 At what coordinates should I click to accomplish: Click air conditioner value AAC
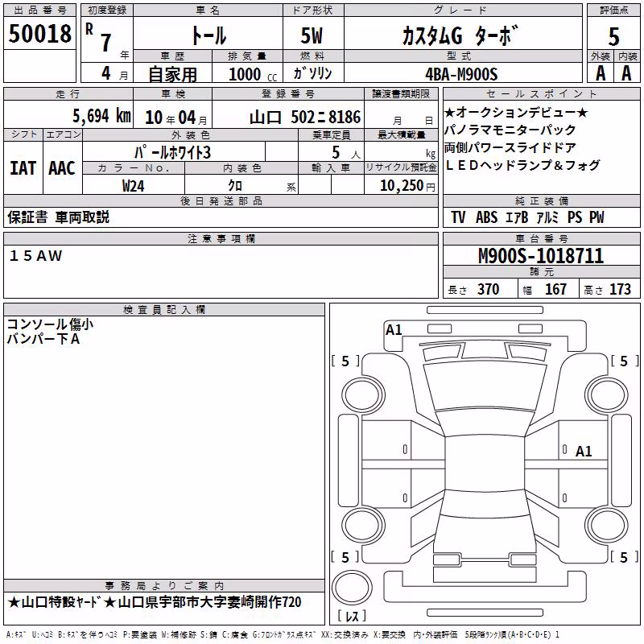pyautogui.click(x=62, y=168)
